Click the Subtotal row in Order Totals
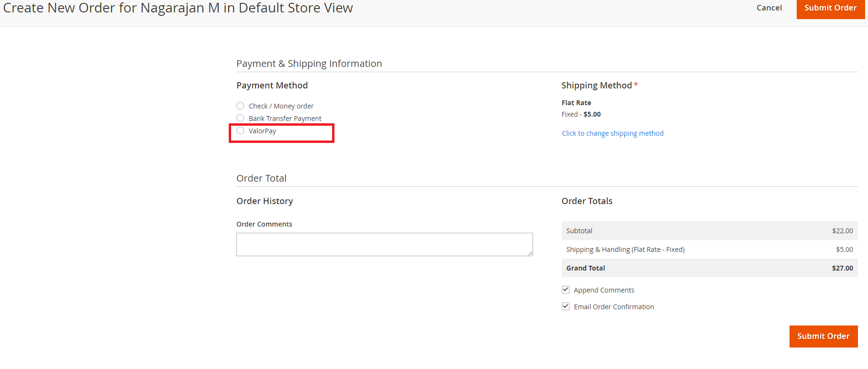 coord(709,231)
